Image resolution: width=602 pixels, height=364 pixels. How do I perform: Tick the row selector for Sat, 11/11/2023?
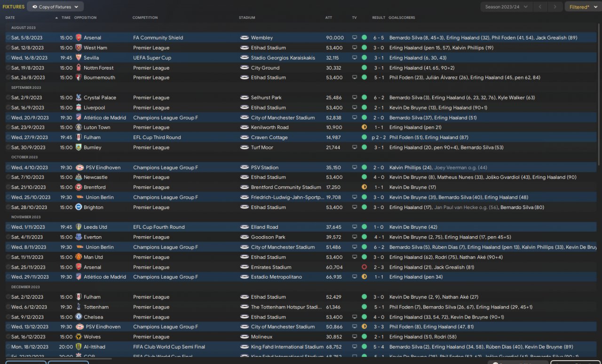8,257
